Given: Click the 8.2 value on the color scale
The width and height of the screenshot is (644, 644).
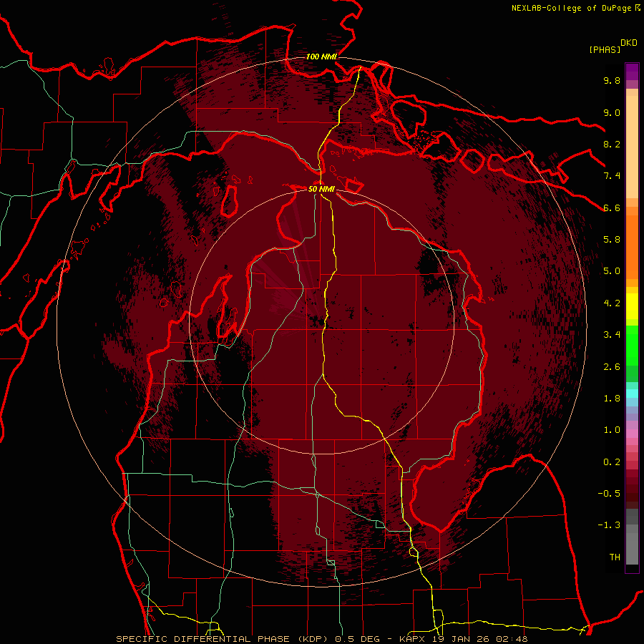Looking at the screenshot, I should point(612,144).
